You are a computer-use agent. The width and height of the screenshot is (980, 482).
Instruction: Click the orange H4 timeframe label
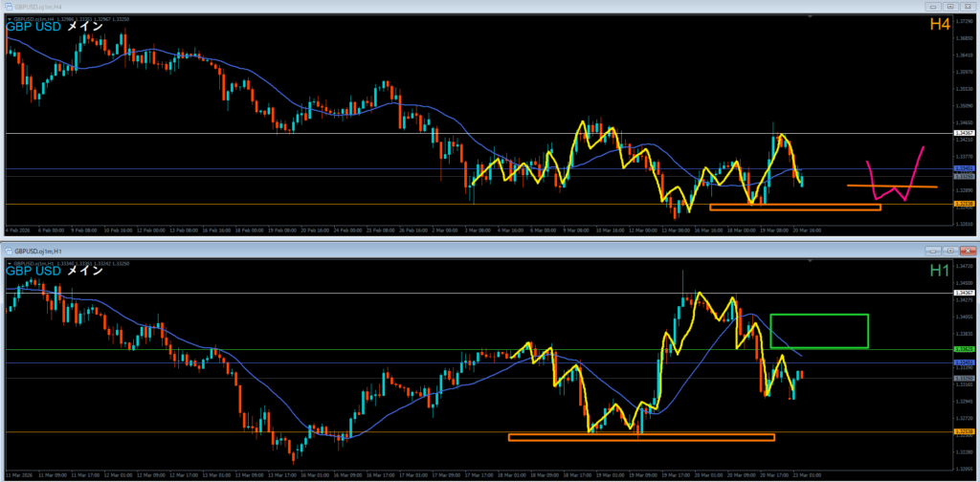(941, 24)
